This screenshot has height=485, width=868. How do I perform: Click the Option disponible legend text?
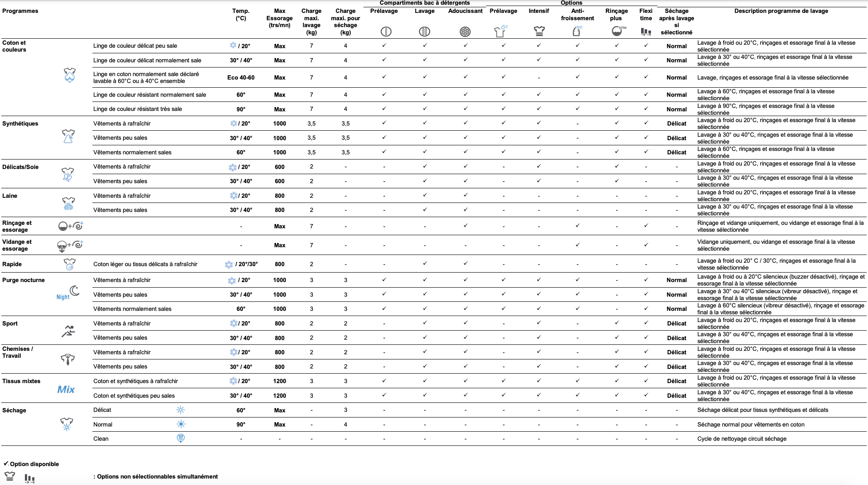tap(34, 464)
